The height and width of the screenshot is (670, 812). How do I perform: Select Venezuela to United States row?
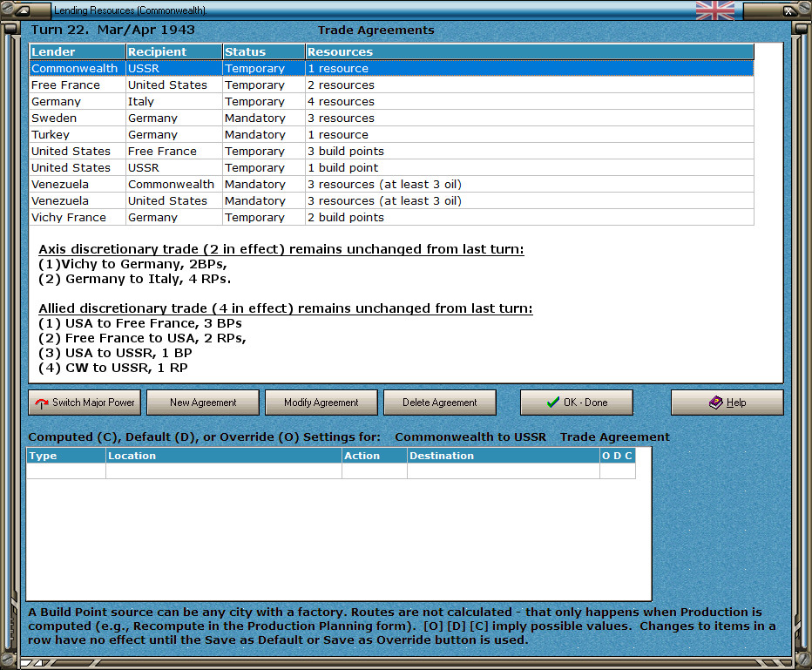pyautogui.click(x=391, y=201)
